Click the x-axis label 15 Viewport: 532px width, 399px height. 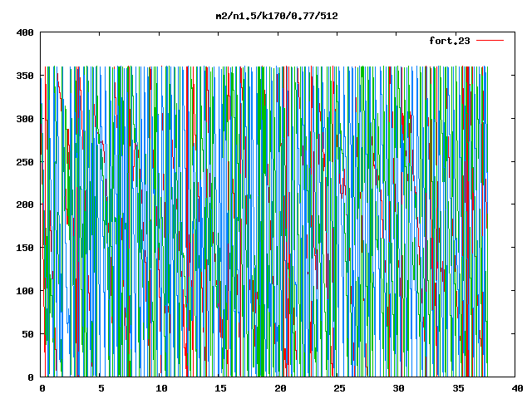pos(220,388)
